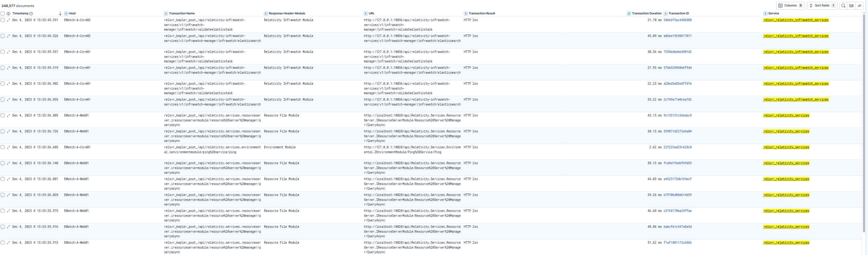Open the Host column header menu

[72, 13]
